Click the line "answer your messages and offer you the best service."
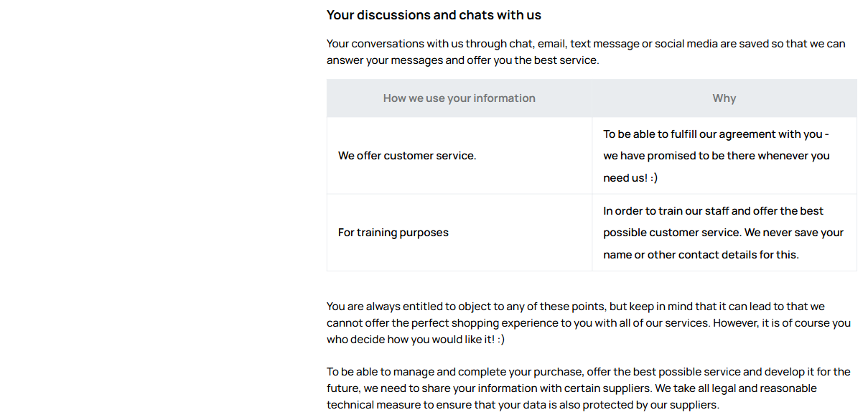Image resolution: width=868 pixels, height=420 pixels. (x=462, y=60)
